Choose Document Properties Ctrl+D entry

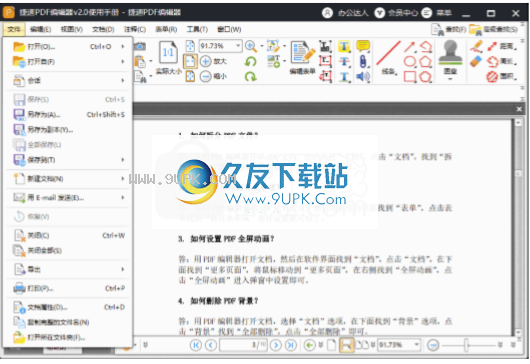pyautogui.click(x=68, y=307)
